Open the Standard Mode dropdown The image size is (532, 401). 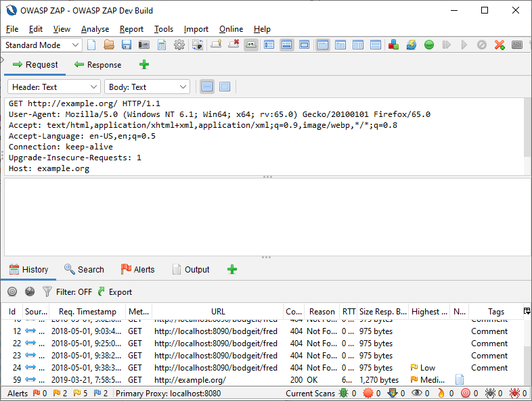tap(42, 45)
